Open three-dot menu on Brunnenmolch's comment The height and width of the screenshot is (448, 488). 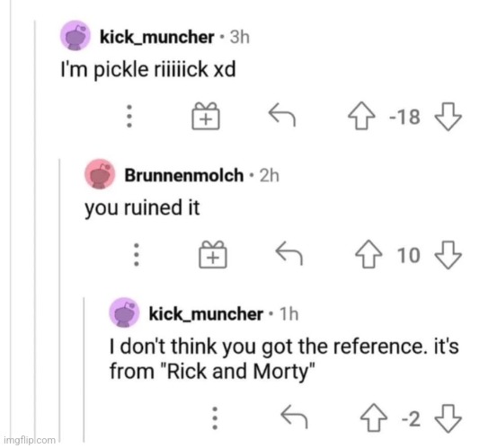[x=137, y=254]
